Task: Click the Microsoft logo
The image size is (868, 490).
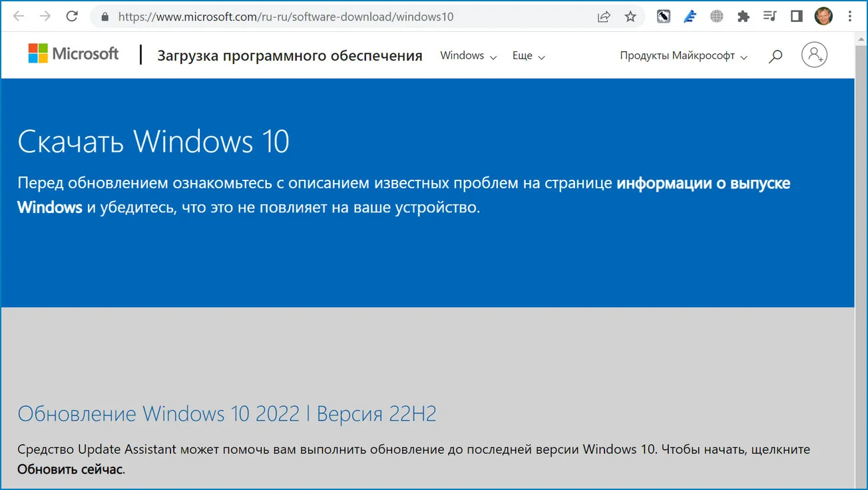Action: [73, 54]
